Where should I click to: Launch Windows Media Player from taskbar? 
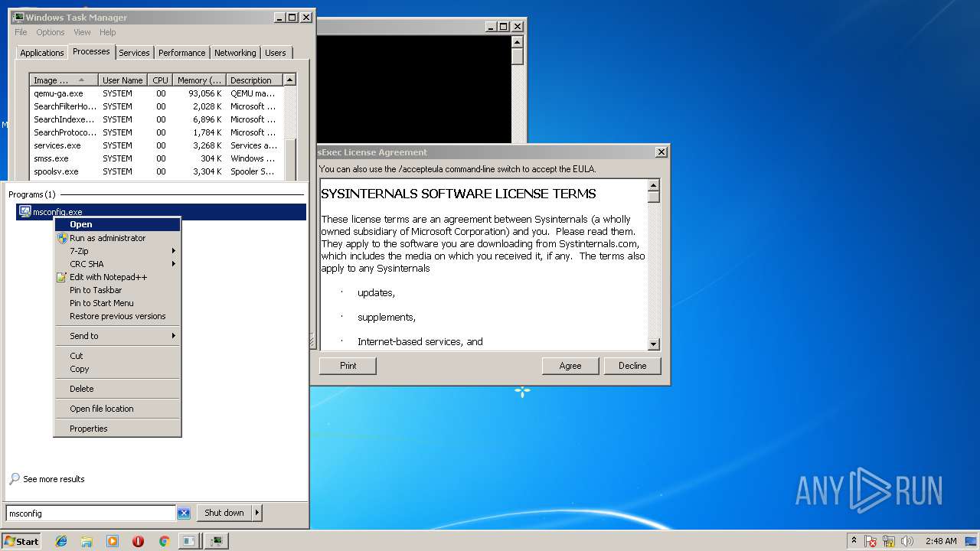pos(113,541)
